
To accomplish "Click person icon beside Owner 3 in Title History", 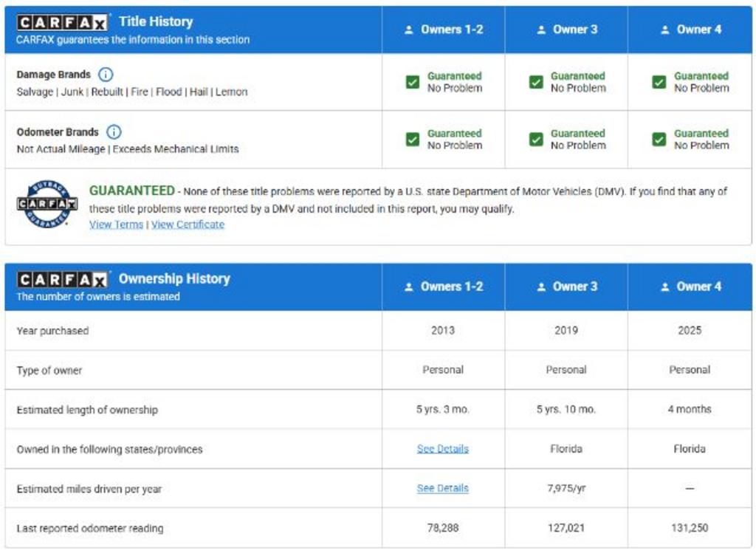I will [541, 30].
